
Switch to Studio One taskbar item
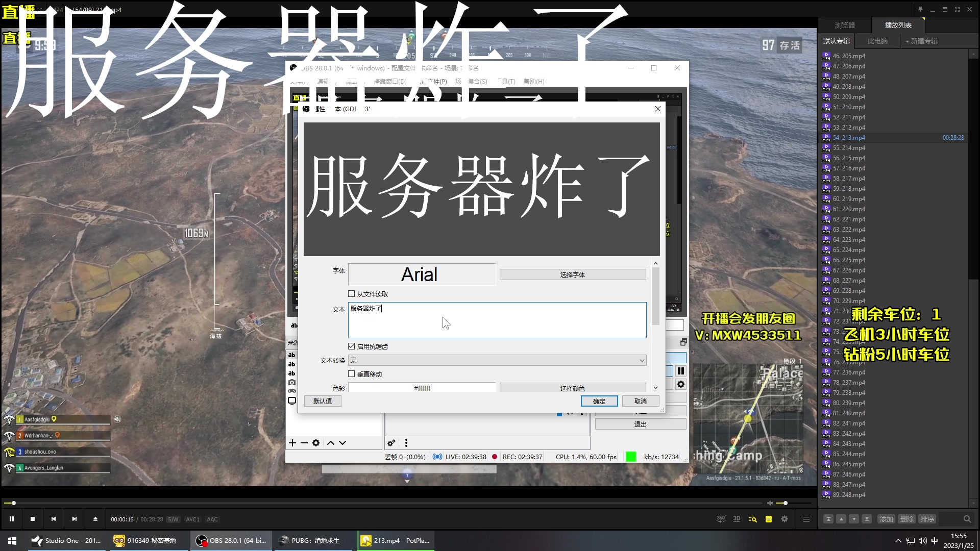[67, 540]
